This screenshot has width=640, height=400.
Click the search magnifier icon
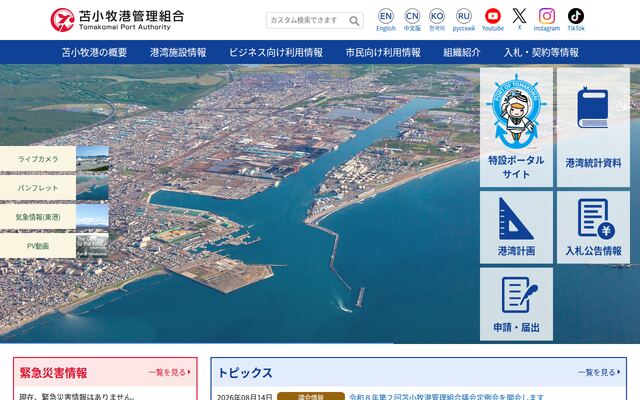click(x=354, y=20)
